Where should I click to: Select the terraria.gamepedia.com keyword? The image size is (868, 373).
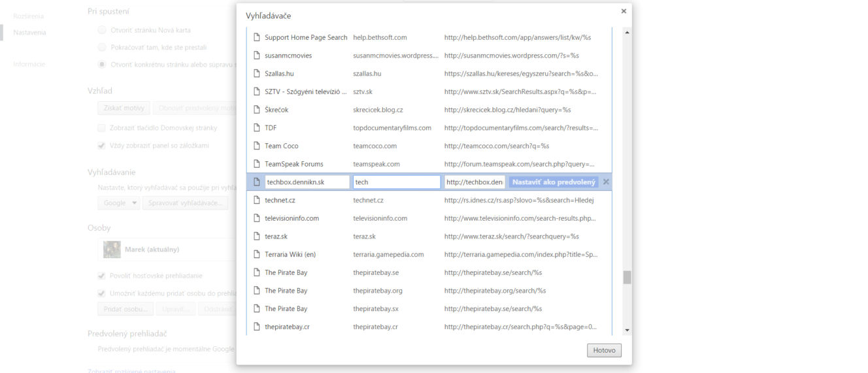click(388, 254)
